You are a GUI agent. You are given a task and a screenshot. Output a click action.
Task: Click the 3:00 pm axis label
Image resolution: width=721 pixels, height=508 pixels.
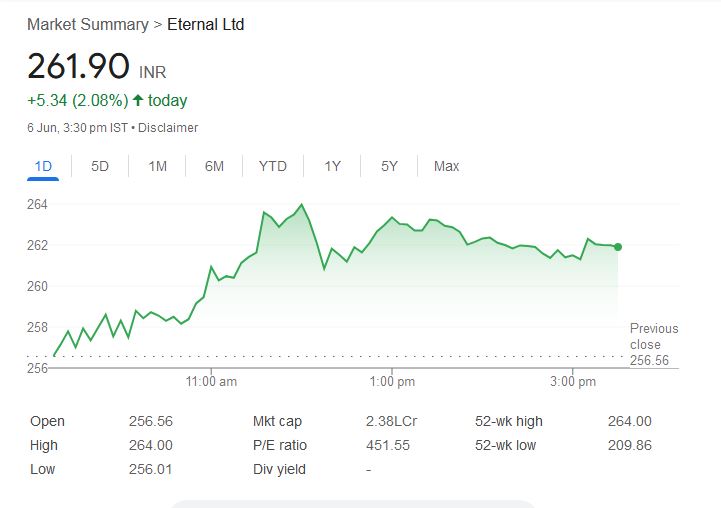[572, 382]
